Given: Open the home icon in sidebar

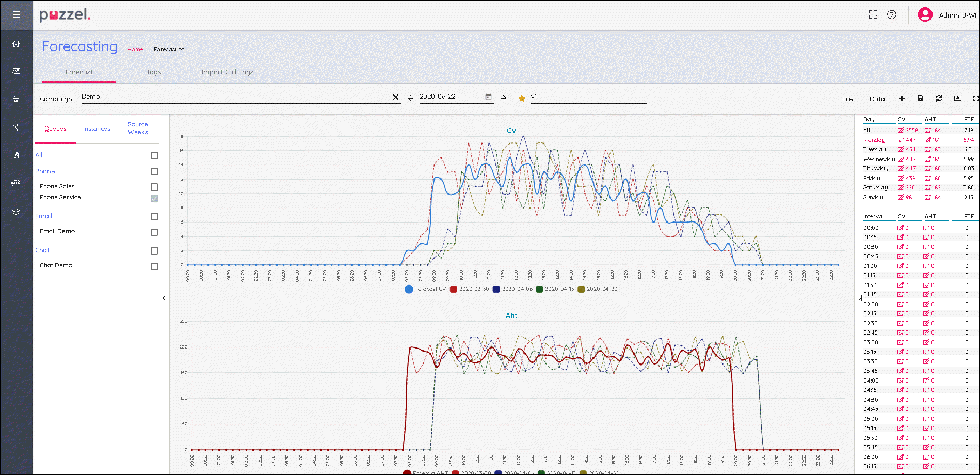Looking at the screenshot, I should pyautogui.click(x=16, y=44).
